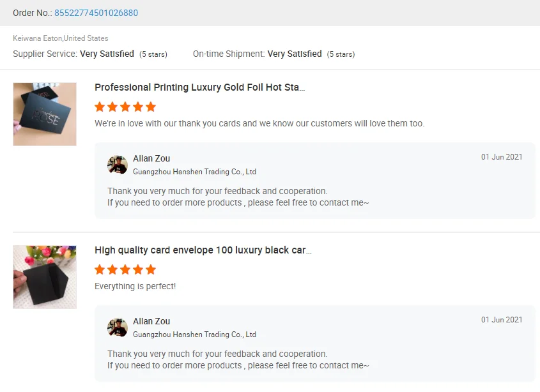Click the first review's thank you cards text
540x392 pixels.
click(x=259, y=123)
